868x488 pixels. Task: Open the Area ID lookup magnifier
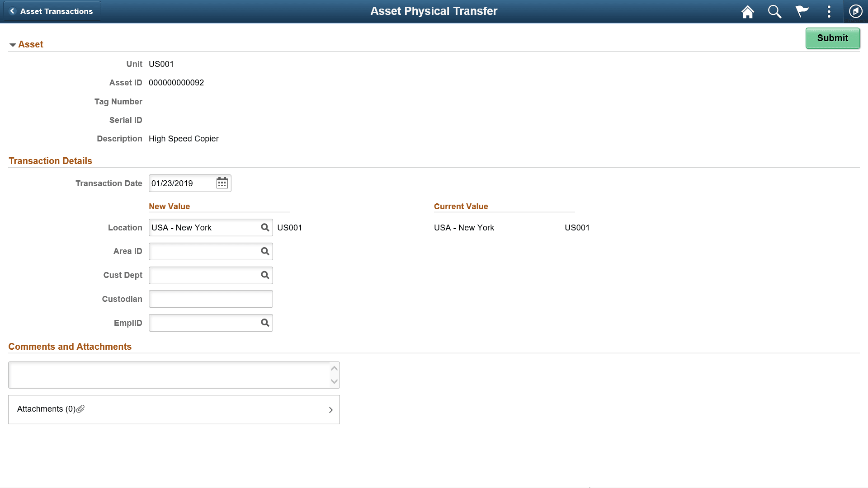[265, 251]
